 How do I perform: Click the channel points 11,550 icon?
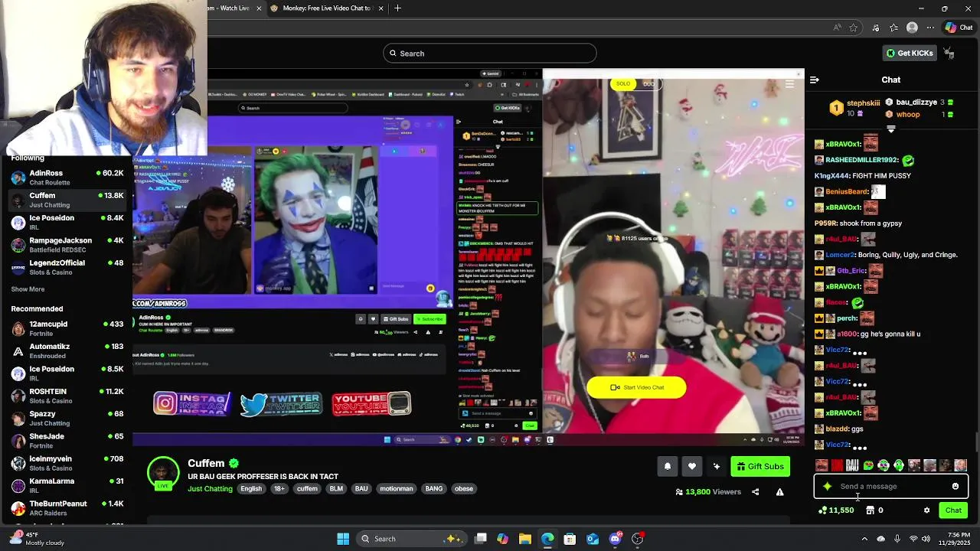(823, 510)
